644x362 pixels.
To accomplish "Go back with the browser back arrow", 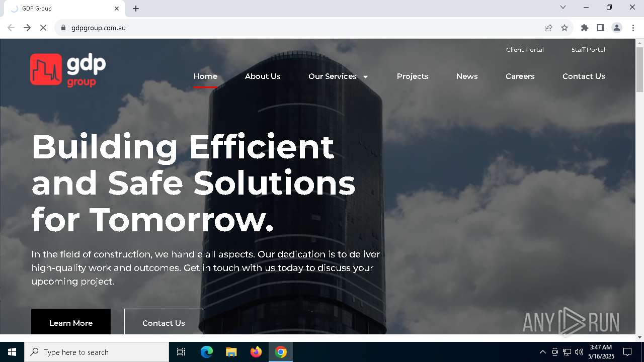I will pyautogui.click(x=11, y=28).
